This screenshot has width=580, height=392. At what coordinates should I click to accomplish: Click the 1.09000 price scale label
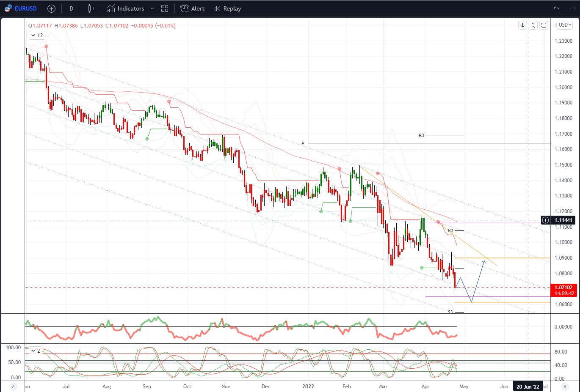563,258
